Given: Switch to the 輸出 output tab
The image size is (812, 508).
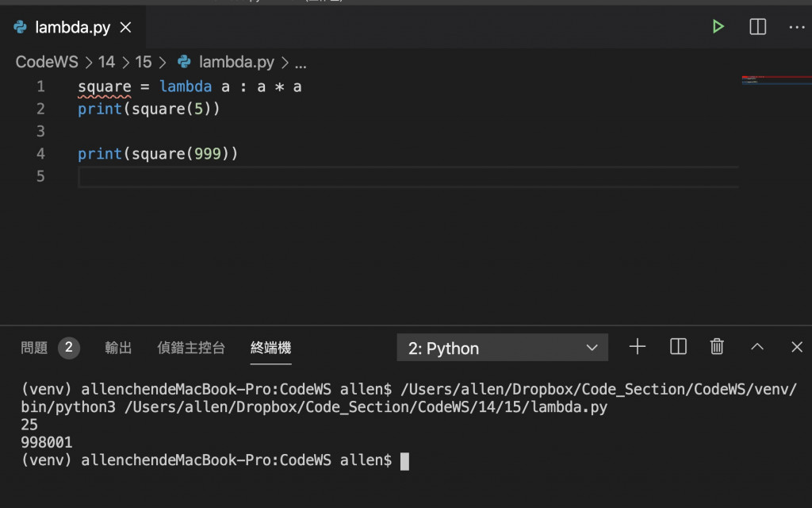Looking at the screenshot, I should pos(118,348).
